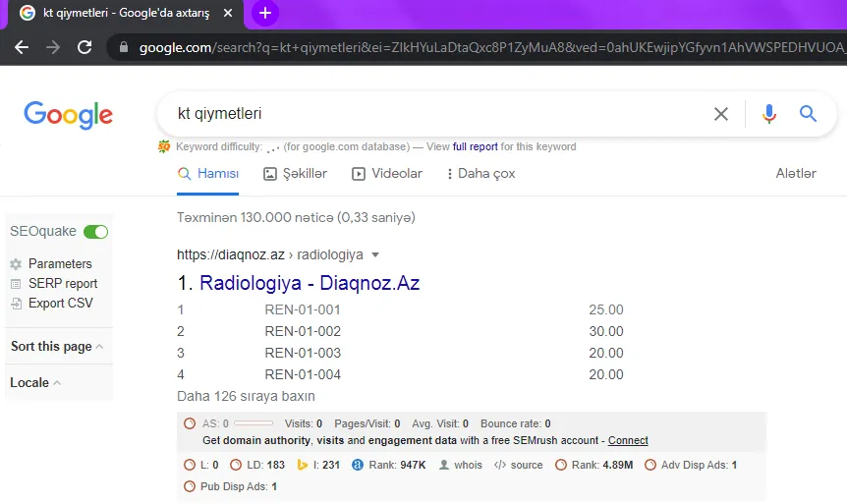Image resolution: width=847 pixels, height=504 pixels.
Task: View site security padlock info
Action: point(124,47)
